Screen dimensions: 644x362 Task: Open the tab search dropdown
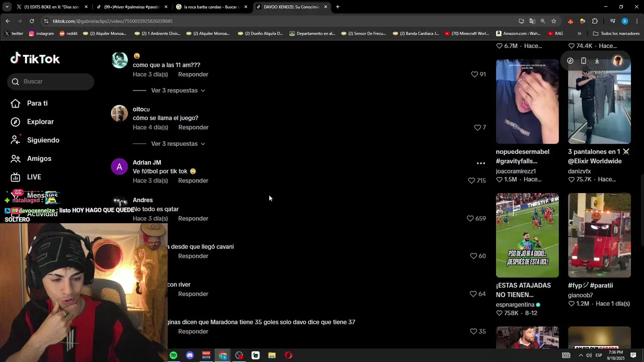[7, 7]
